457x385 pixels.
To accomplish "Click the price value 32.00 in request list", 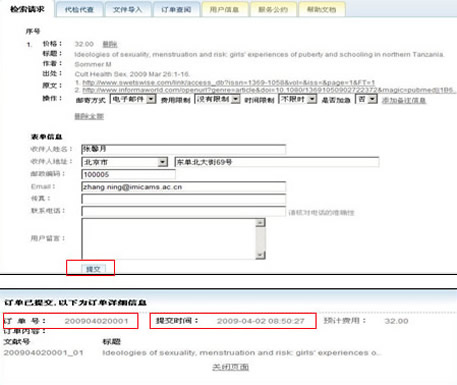I will point(84,44).
